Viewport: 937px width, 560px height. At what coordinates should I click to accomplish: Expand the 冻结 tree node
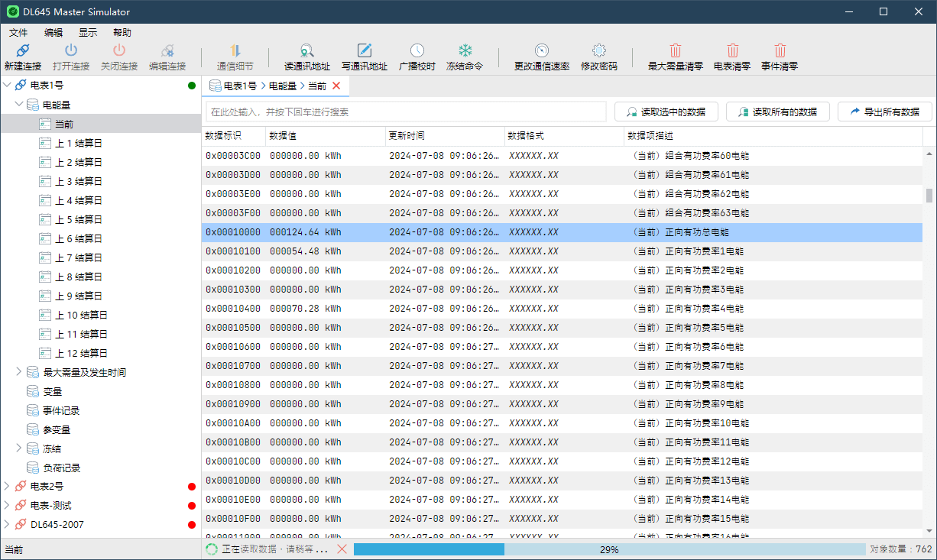[x=19, y=448]
